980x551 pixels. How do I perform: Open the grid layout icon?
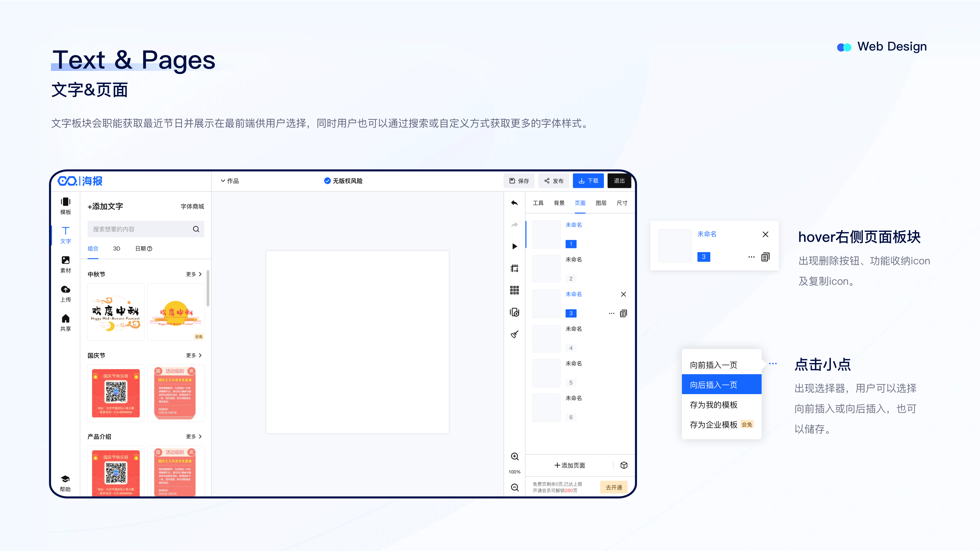tap(514, 291)
